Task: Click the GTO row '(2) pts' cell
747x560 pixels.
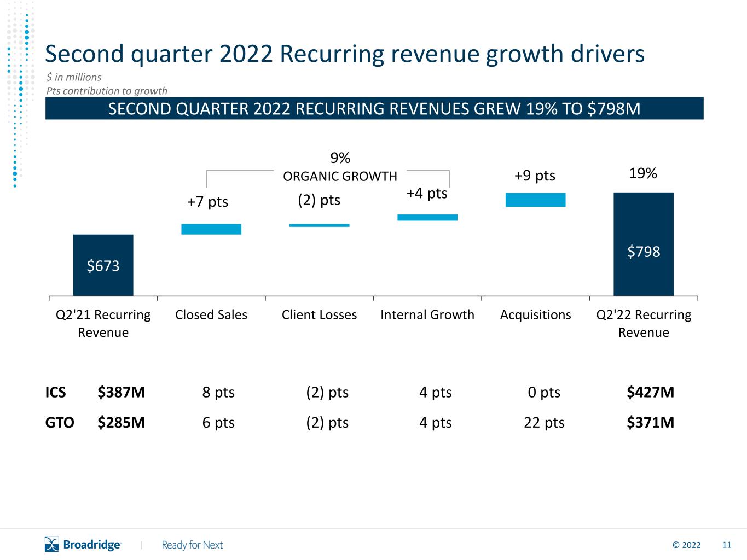Action: click(x=327, y=423)
